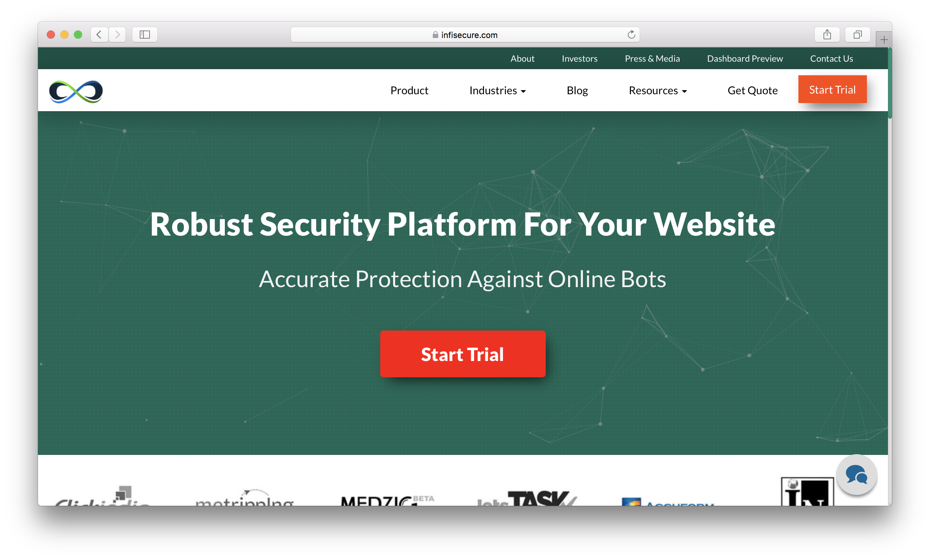Expand the Industries dropdown menu
The image size is (930, 560).
coord(498,91)
